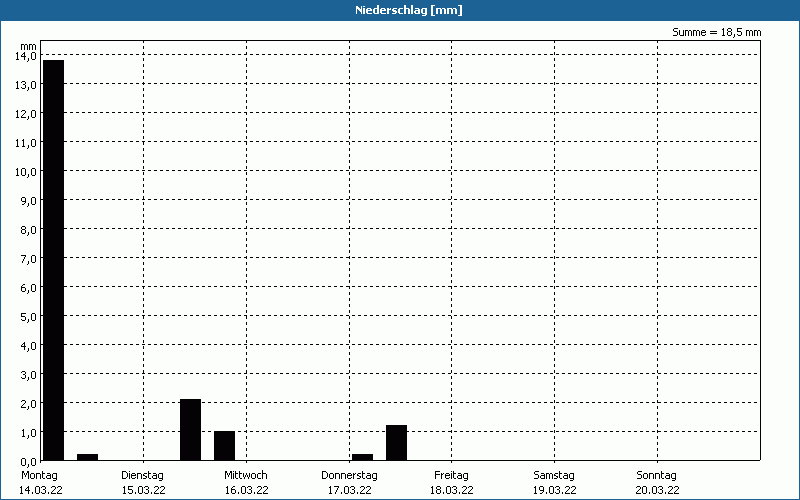This screenshot has width=800, height=500.
Task: Click the small second bar on Monday
Action: click(x=88, y=457)
